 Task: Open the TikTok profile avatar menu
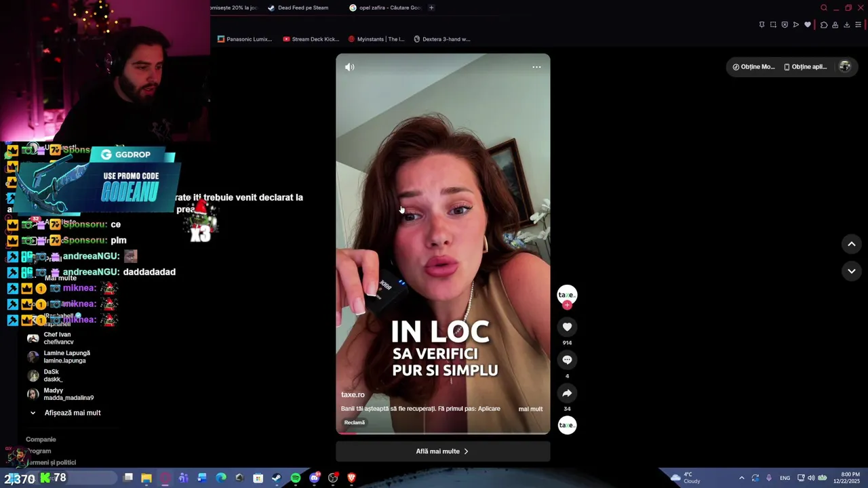pos(845,66)
